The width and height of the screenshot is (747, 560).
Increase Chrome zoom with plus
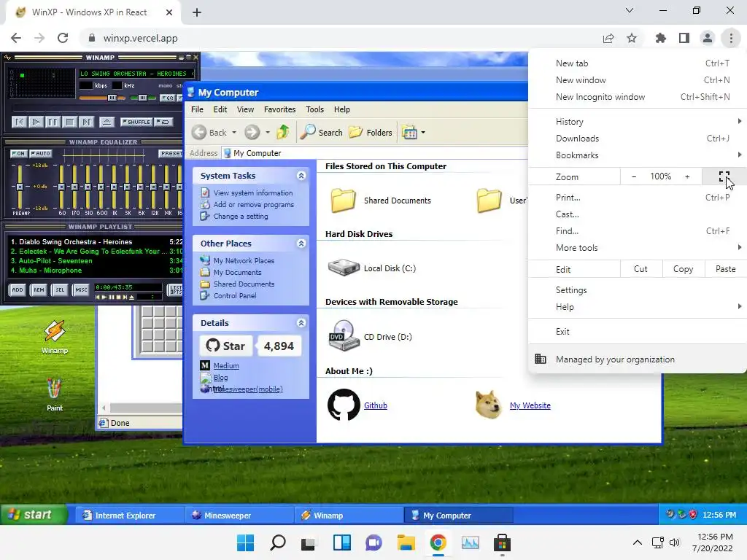coord(687,176)
